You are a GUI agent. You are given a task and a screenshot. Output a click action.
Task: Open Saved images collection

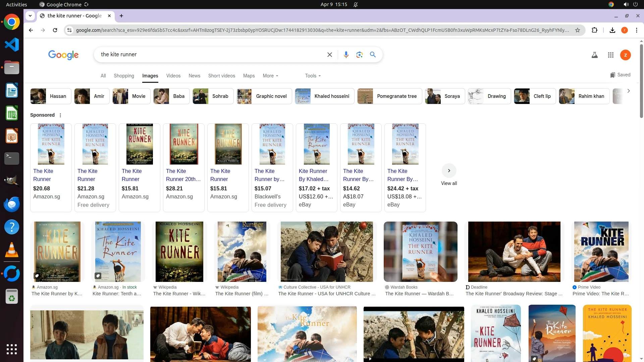click(620, 75)
